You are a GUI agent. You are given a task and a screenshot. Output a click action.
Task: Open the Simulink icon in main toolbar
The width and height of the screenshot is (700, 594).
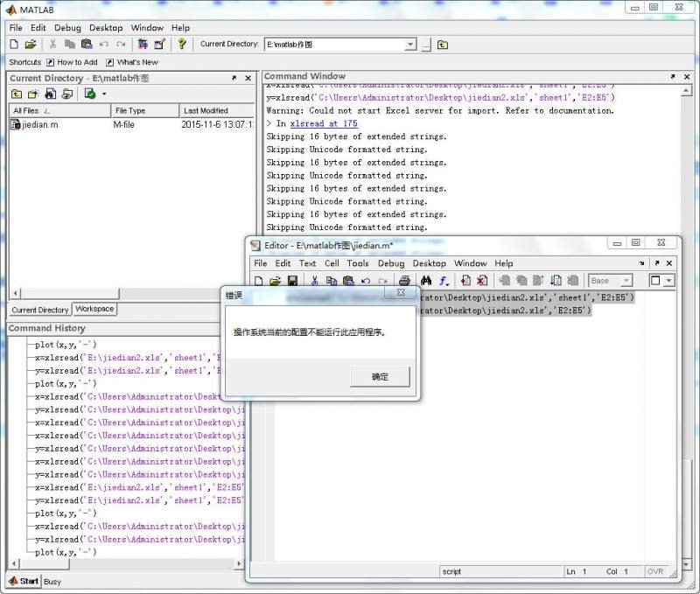pos(143,44)
